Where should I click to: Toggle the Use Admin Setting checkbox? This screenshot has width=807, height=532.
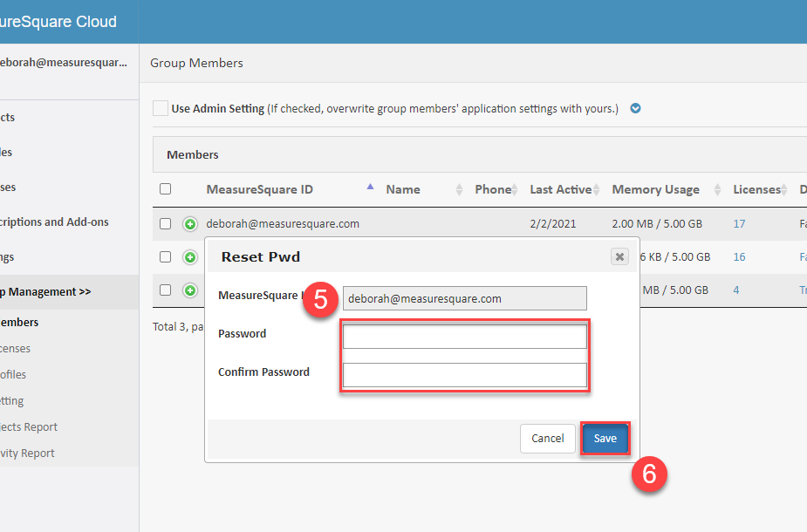pyautogui.click(x=160, y=108)
